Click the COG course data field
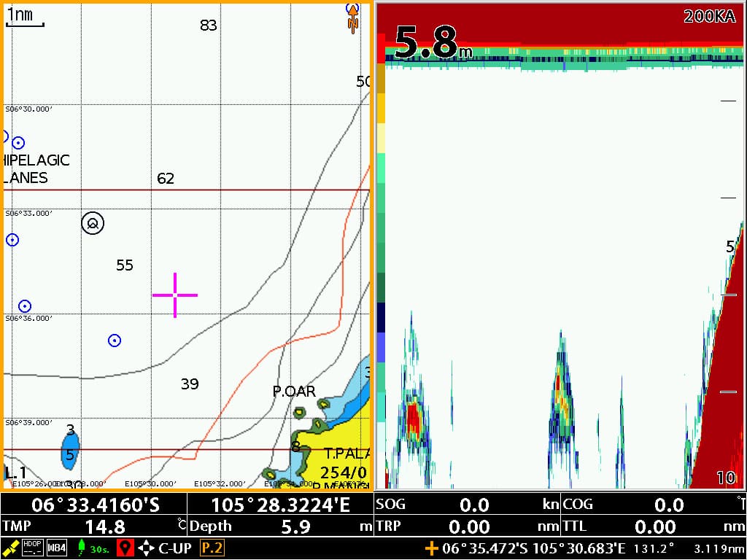Screen dimensions: 747x560 [653, 505]
